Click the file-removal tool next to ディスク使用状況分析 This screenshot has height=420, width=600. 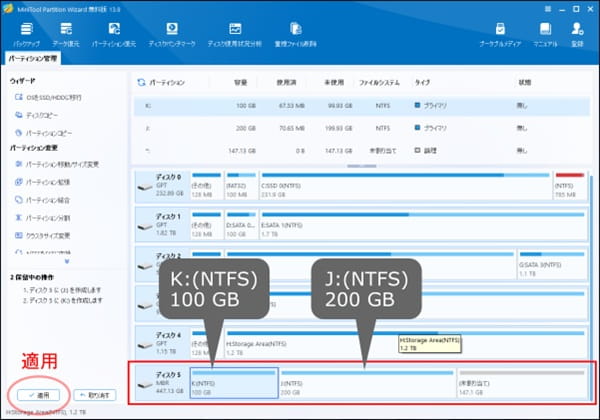click(295, 35)
